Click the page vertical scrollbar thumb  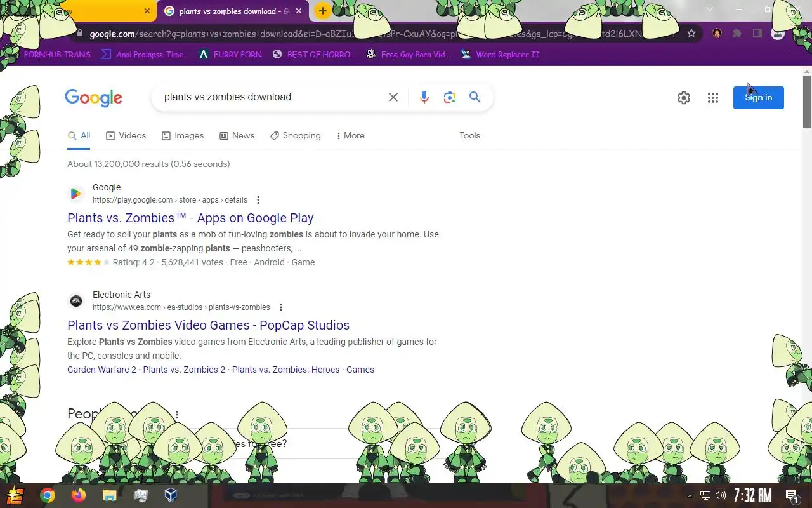[807, 102]
